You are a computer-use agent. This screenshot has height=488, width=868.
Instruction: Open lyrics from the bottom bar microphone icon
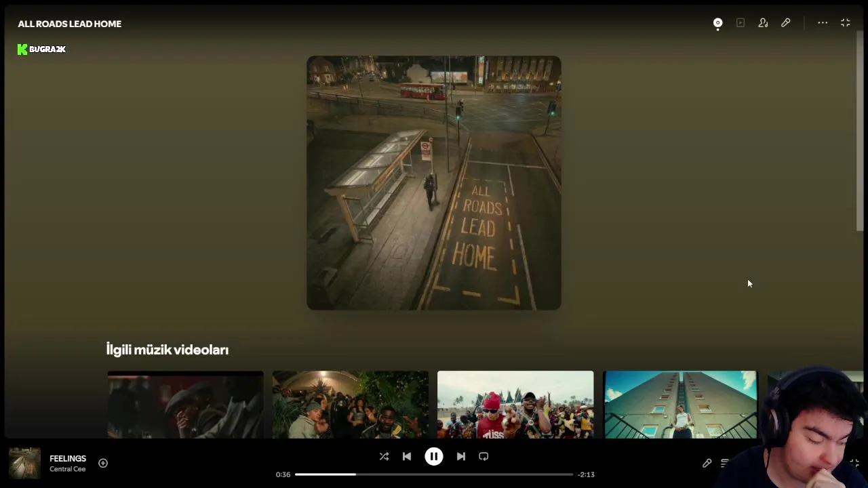point(707,463)
